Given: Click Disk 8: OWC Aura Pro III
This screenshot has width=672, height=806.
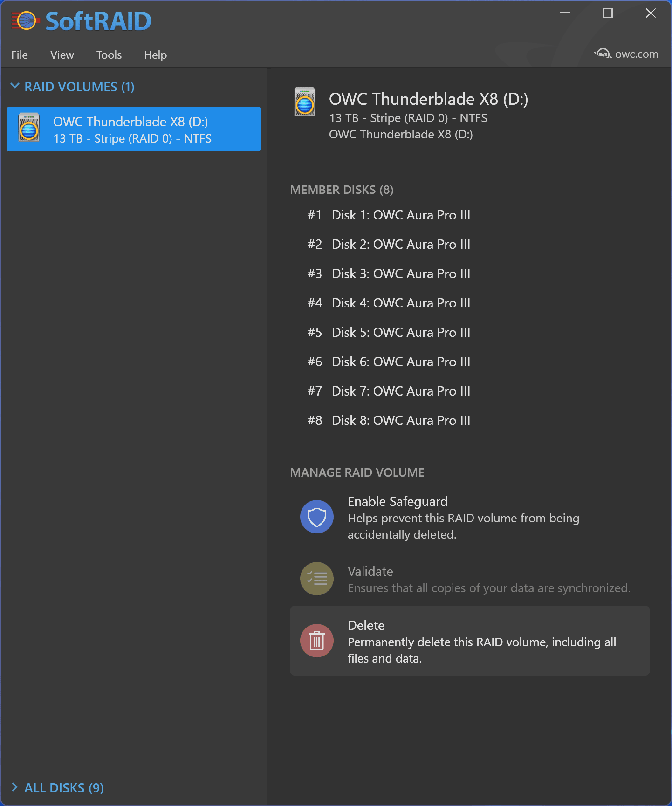Looking at the screenshot, I should click(400, 420).
